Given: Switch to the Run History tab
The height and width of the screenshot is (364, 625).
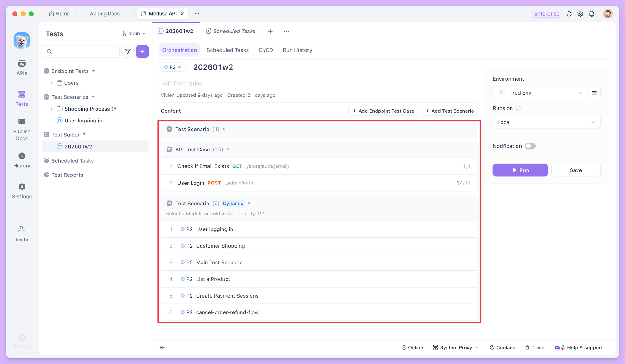Looking at the screenshot, I should coord(297,50).
